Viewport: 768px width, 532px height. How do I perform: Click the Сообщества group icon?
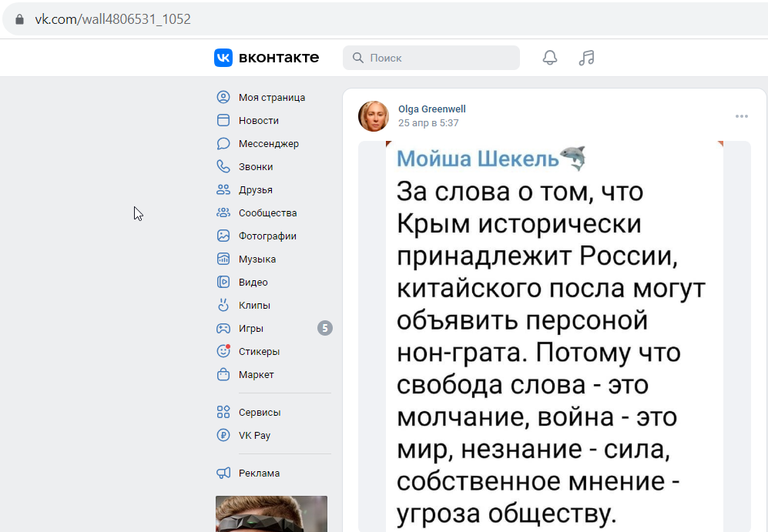223,212
